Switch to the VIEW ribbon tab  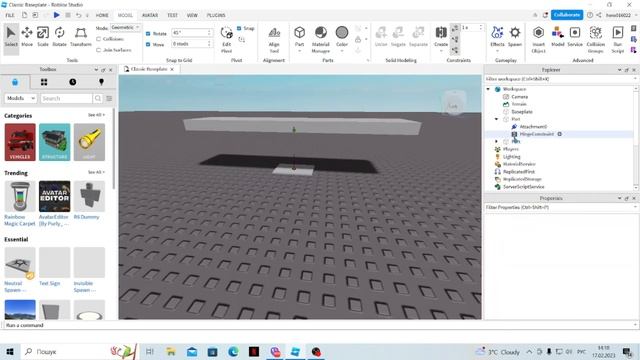coord(192,15)
